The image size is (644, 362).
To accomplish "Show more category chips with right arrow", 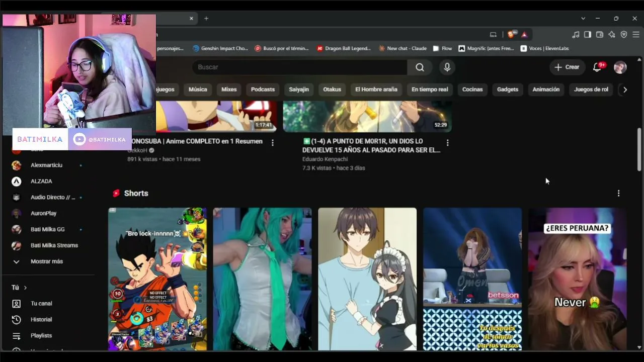I will (625, 89).
